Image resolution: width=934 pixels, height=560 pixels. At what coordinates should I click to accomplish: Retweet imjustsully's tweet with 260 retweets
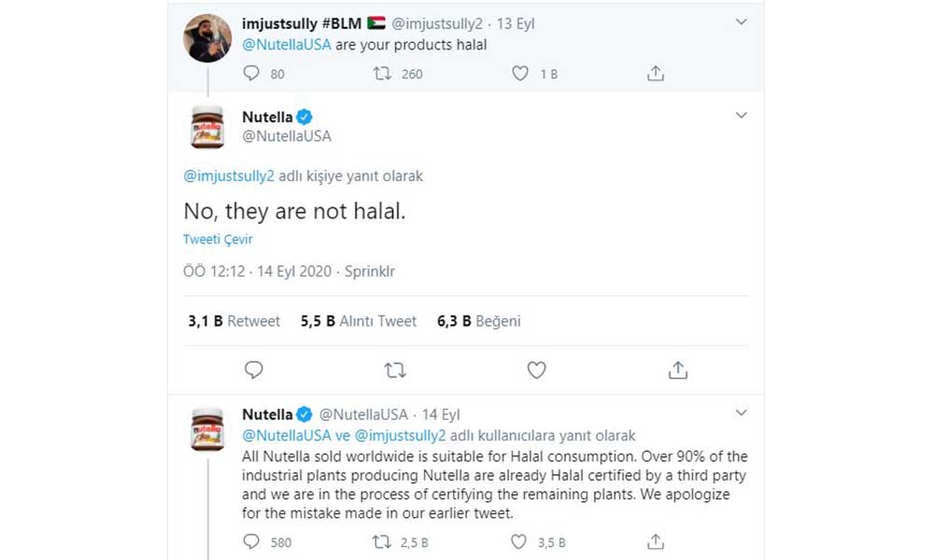coord(382,73)
